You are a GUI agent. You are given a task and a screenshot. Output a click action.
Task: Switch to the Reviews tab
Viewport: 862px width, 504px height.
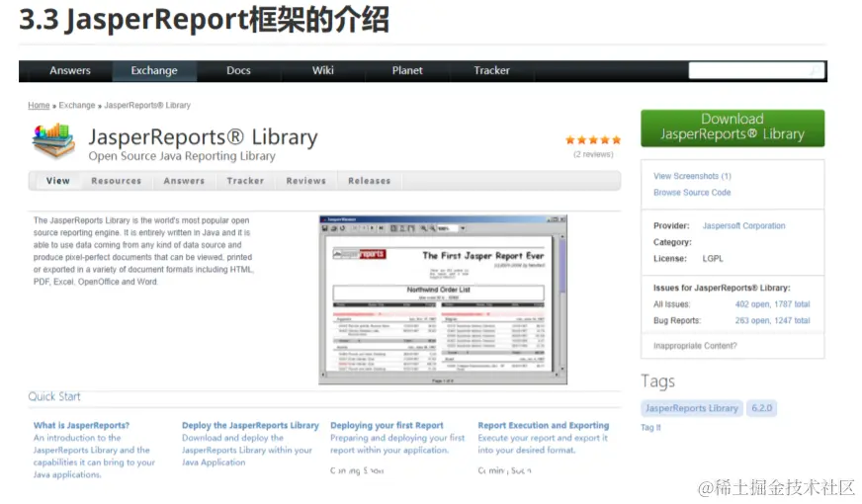tap(306, 180)
